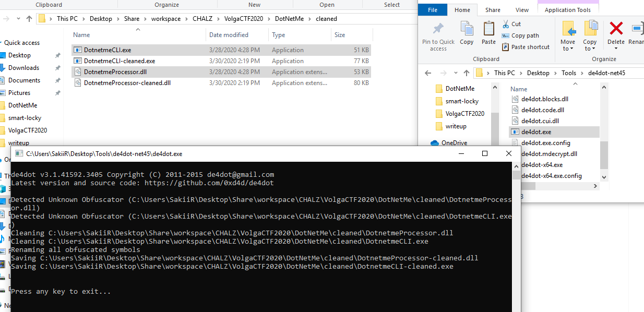Select de4dot.cui.dll file
The height and width of the screenshot is (312, 644).
point(554,121)
